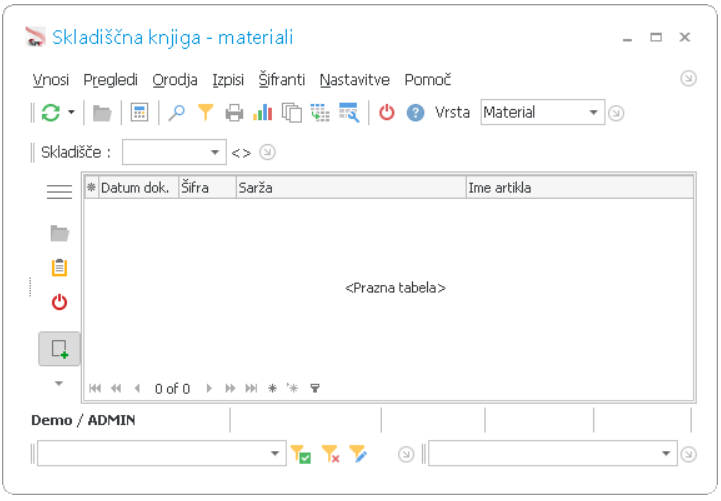The height and width of the screenshot is (501, 721).
Task: Sort by Šifra column header
Action: click(207, 188)
